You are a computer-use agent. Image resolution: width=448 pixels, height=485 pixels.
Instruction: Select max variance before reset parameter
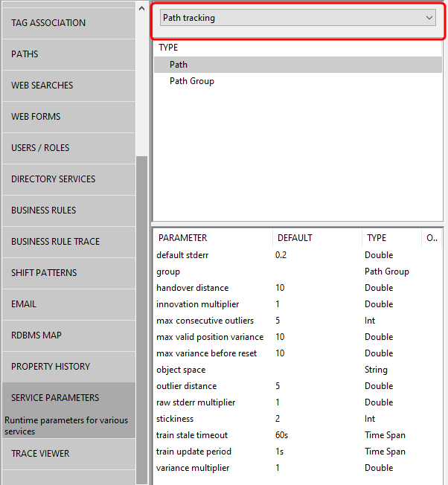click(x=298, y=353)
